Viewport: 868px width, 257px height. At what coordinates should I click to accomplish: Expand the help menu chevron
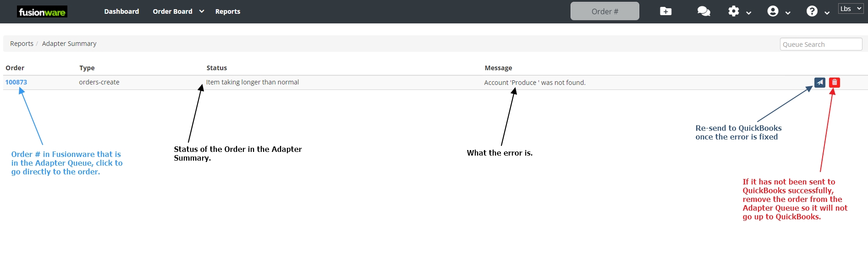827,13
